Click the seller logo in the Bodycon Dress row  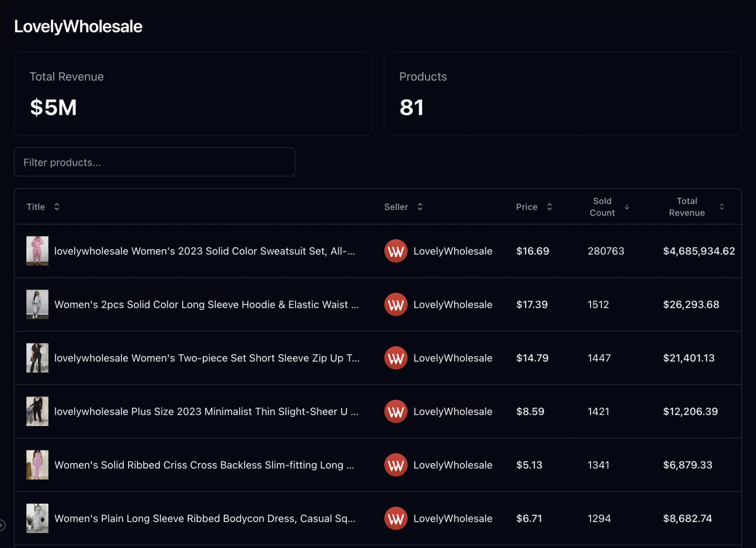click(x=396, y=518)
